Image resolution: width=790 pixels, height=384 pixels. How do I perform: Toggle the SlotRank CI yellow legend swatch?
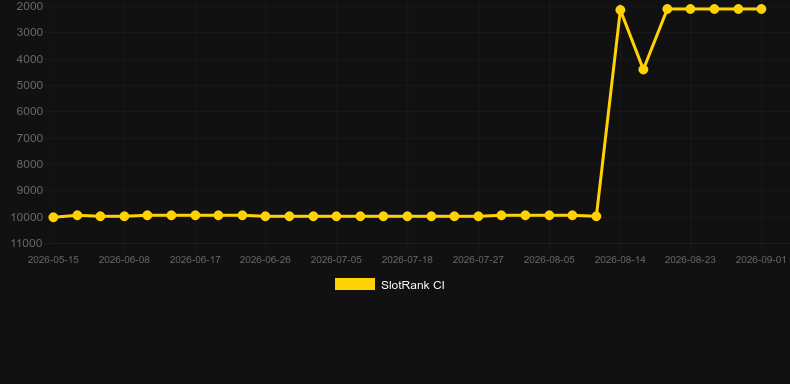click(x=355, y=284)
